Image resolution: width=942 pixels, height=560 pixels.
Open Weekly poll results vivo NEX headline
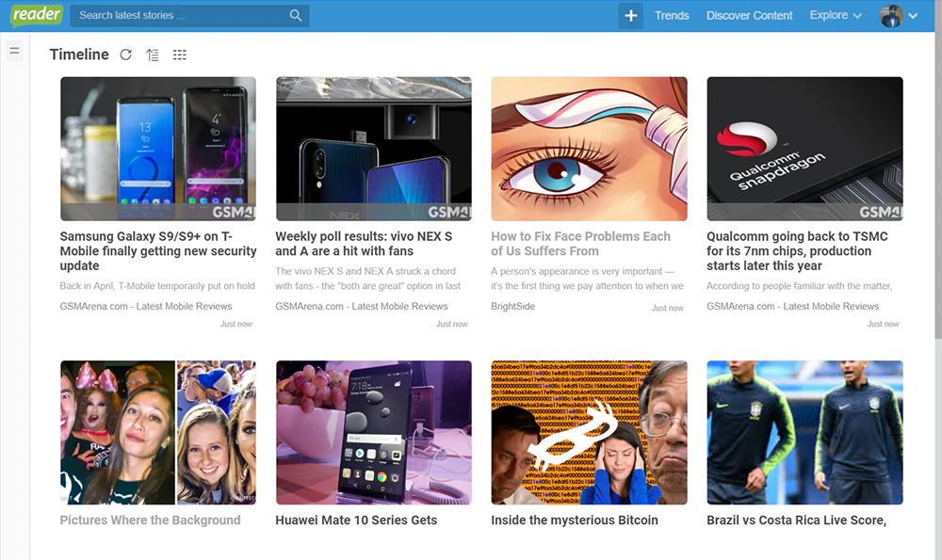coord(364,244)
